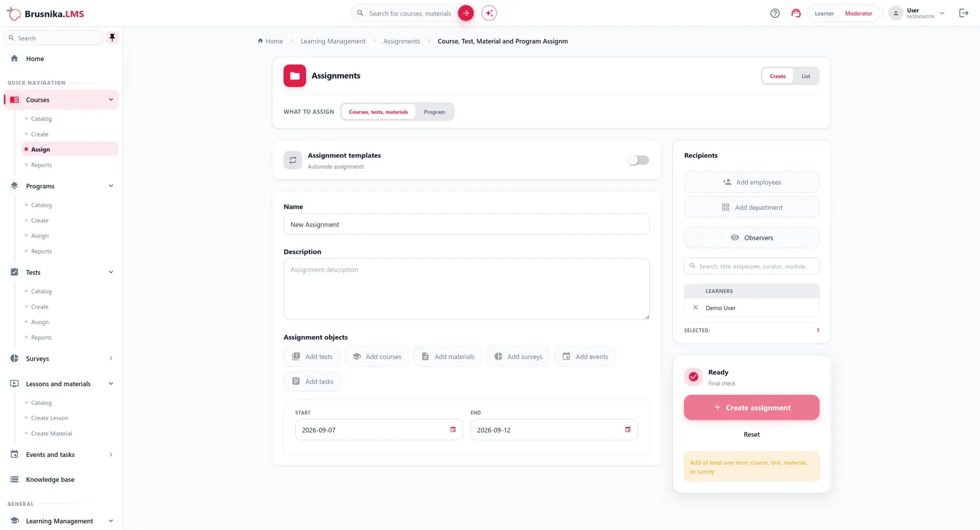
Task: Click the Tests checkmark icon
Action: pos(14,272)
